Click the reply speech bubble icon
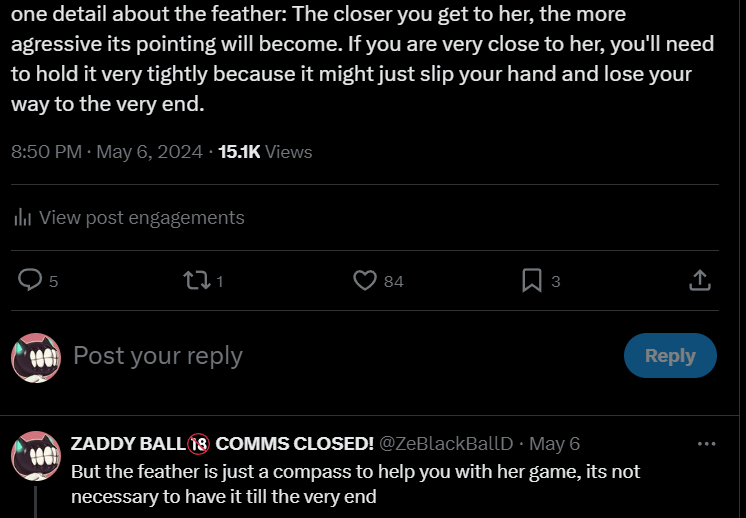746x518 pixels. pos(31,281)
